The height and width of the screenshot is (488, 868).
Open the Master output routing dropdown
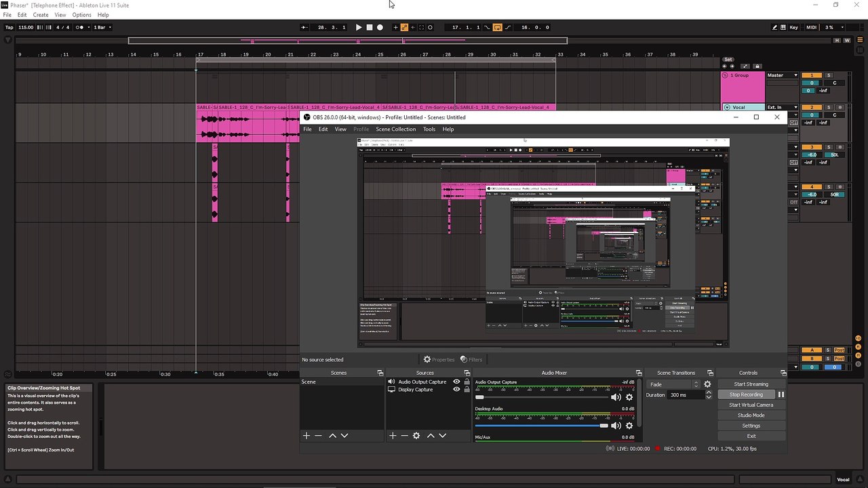click(x=783, y=75)
